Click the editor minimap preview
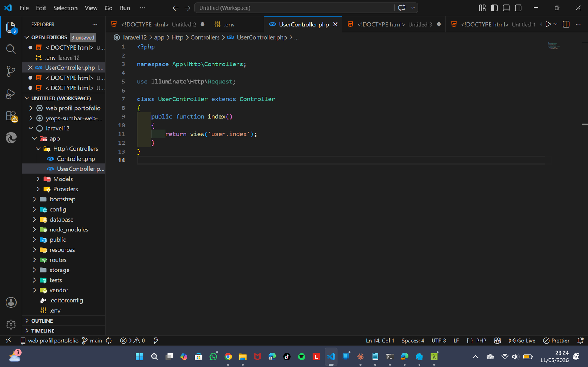The height and width of the screenshot is (367, 588). [553, 46]
